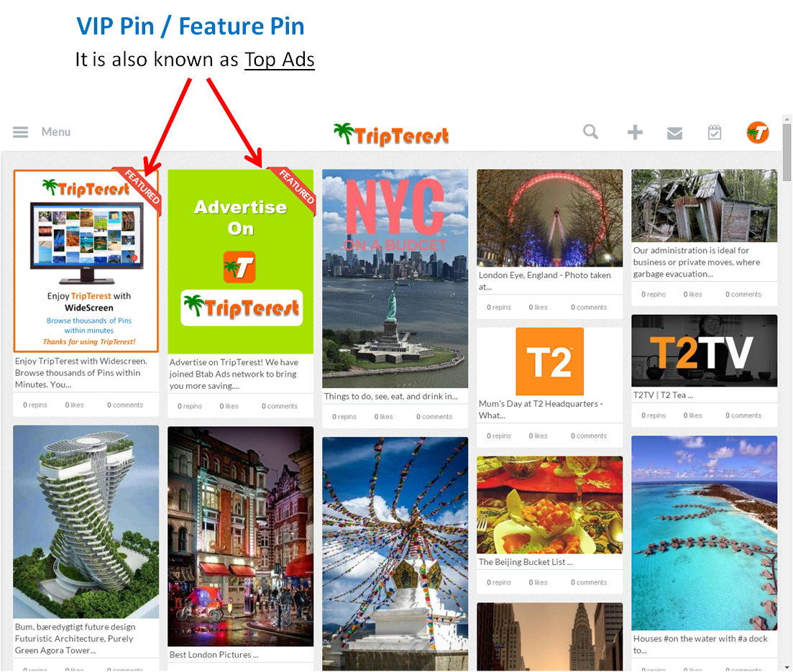Image resolution: width=793 pixels, height=672 pixels.
Task: Click the search magnifier icon
Action: tap(591, 132)
